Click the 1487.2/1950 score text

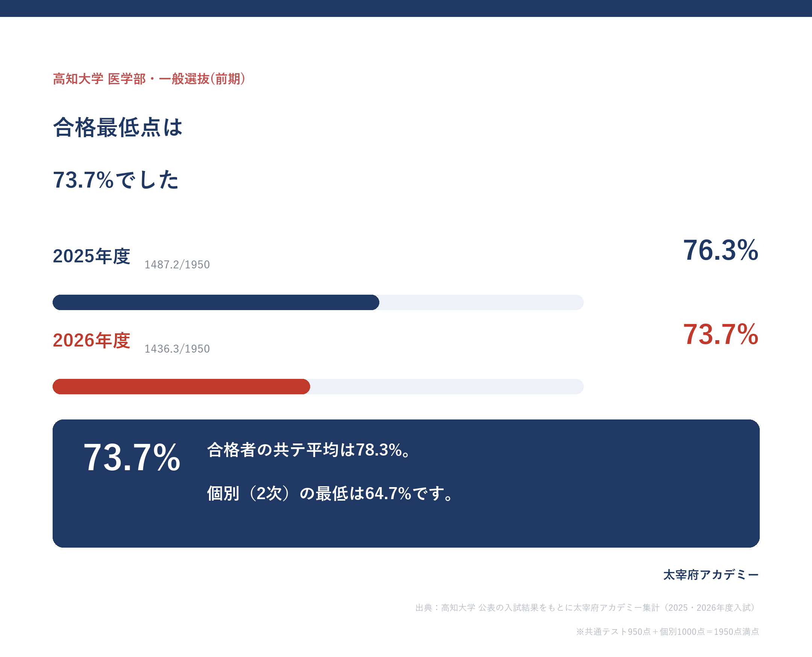(x=177, y=265)
